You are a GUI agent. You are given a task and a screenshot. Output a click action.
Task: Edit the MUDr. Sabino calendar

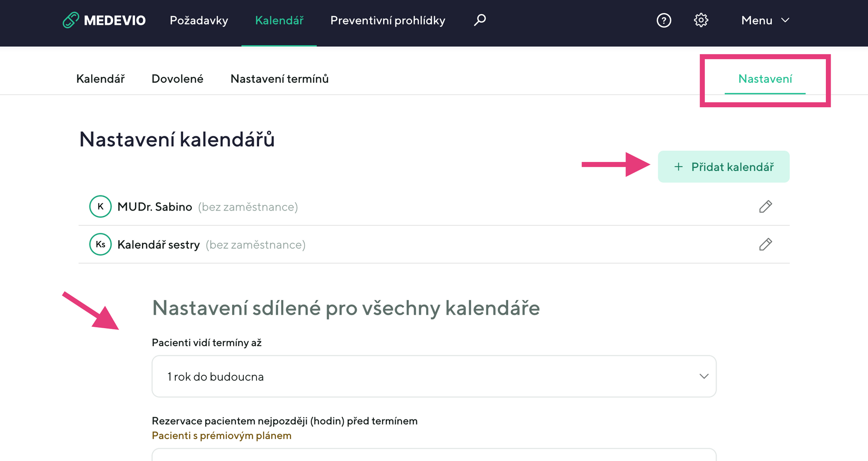pos(765,207)
